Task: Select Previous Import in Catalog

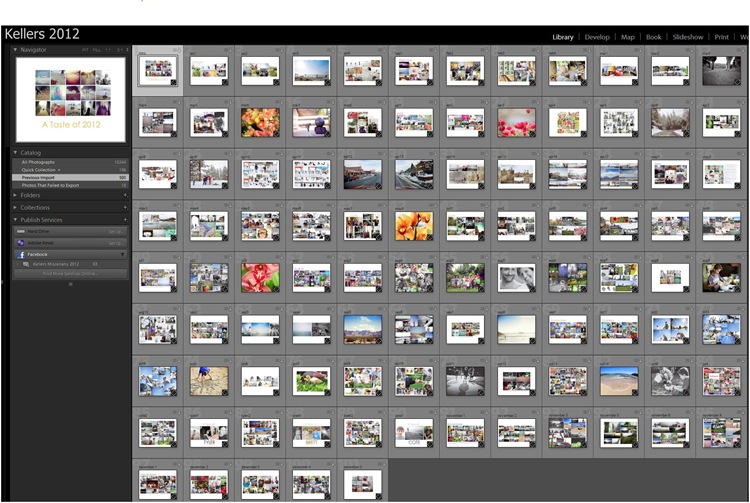Action: (70, 177)
